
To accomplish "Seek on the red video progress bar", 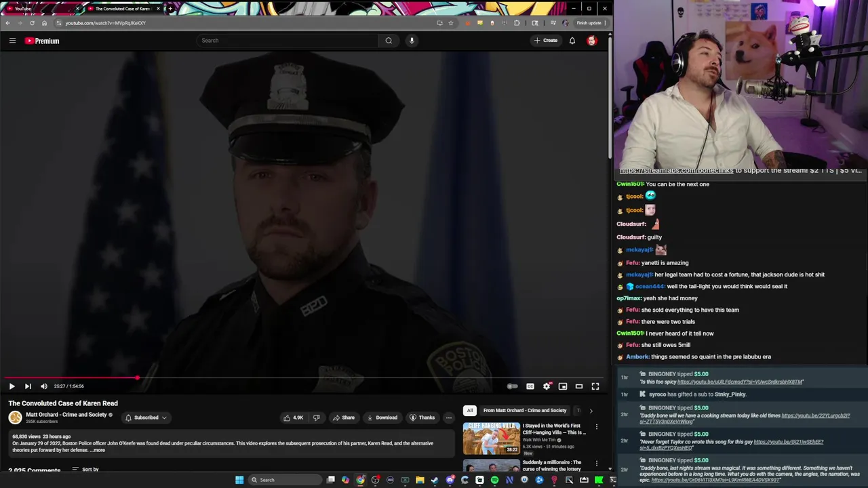I will [x=303, y=378].
